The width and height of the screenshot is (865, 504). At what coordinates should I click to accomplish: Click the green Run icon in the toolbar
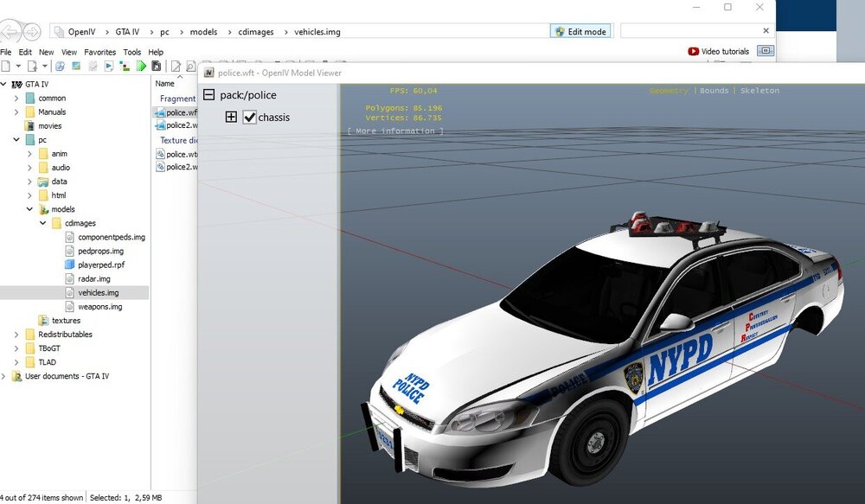coord(142,67)
